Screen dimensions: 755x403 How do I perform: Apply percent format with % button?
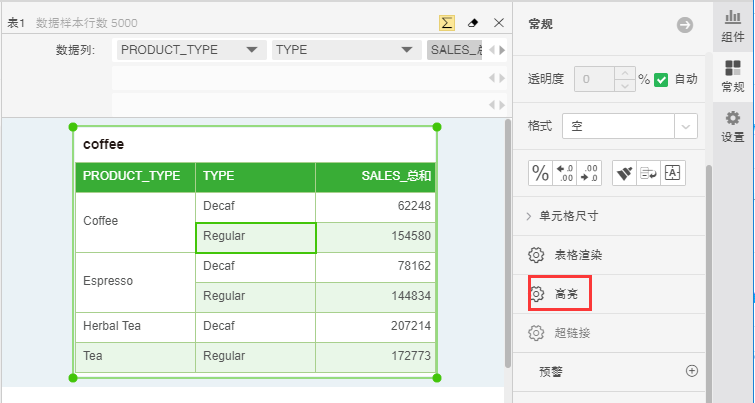540,172
